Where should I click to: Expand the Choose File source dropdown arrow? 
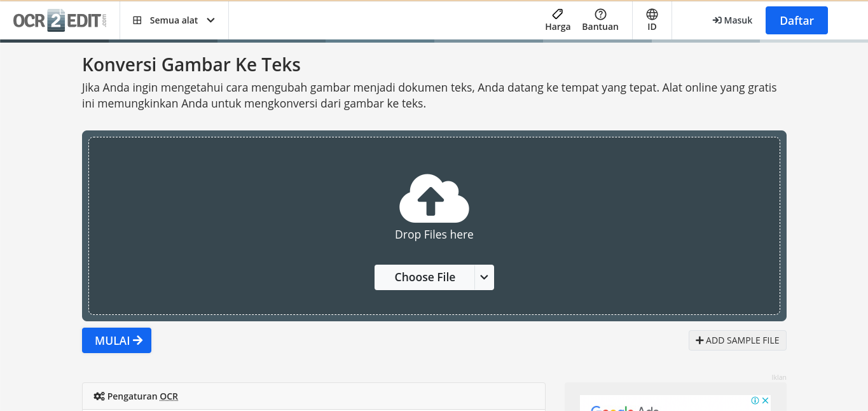point(485,277)
